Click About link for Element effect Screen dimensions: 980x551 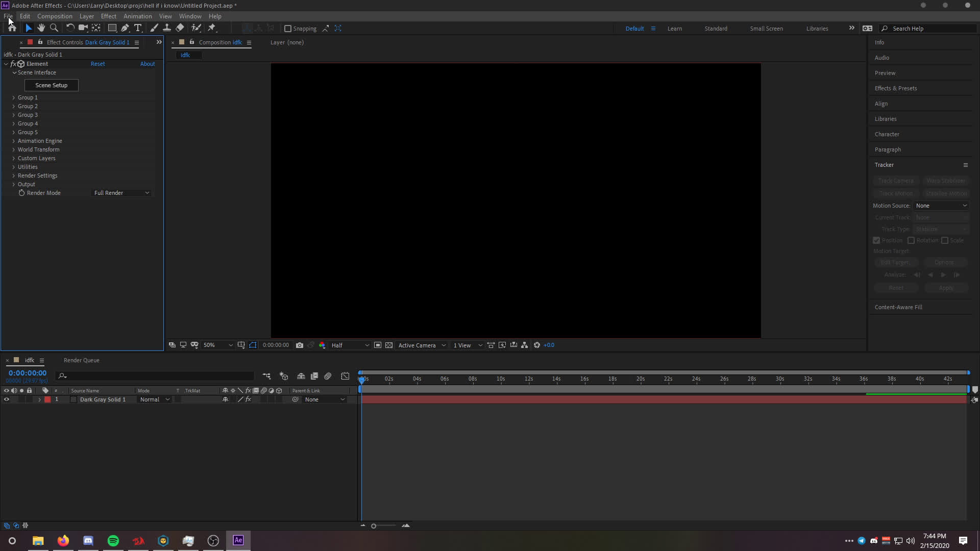[x=148, y=64]
